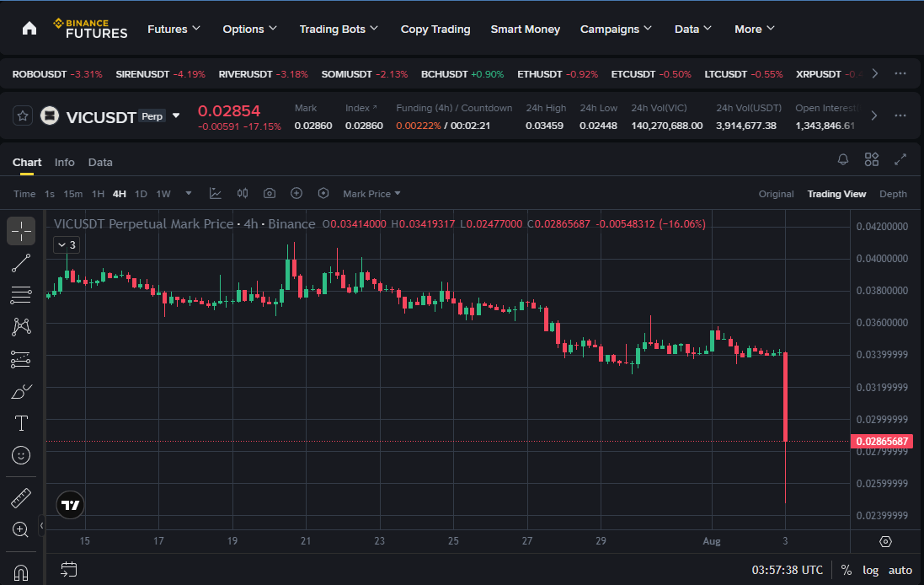Expand the More menu
This screenshot has height=585, width=924.
point(755,29)
